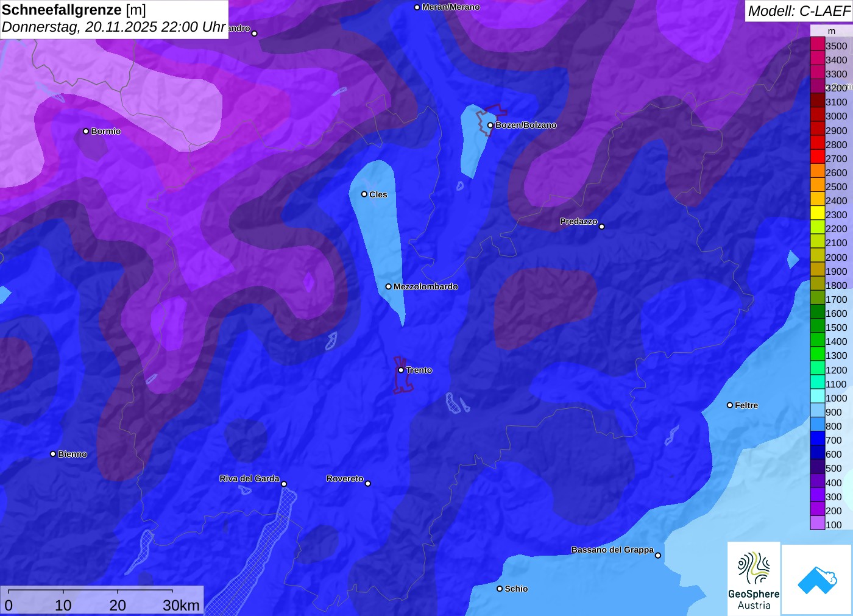Click the Bormio city marker
The width and height of the screenshot is (853, 616).
(86, 131)
